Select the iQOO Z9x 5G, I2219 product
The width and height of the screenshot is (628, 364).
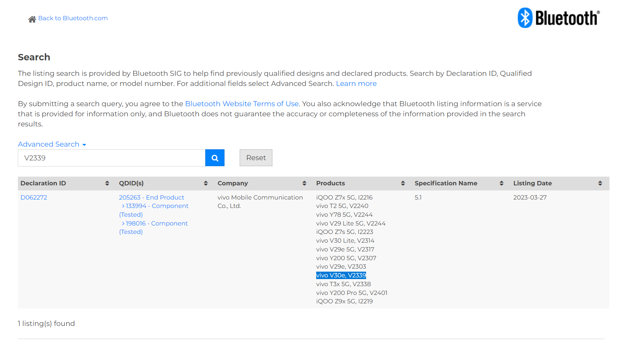tap(345, 301)
